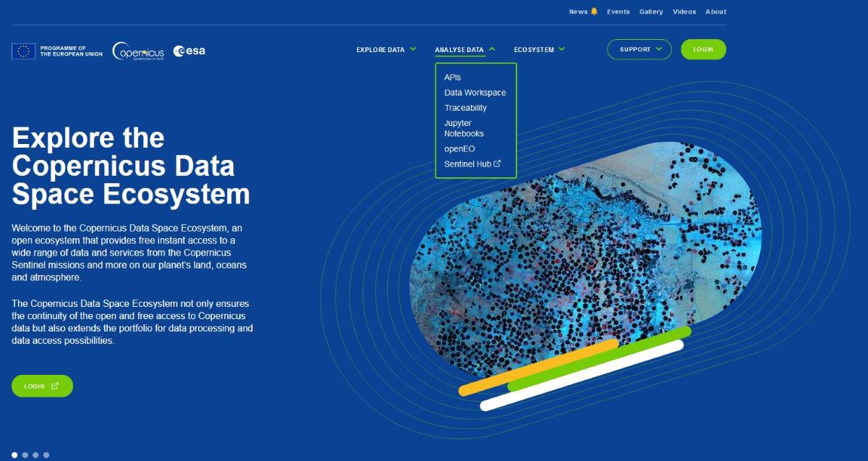Viewport: 868px width, 461px height.
Task: Open the ECOSYSTEM dropdown
Action: point(538,49)
